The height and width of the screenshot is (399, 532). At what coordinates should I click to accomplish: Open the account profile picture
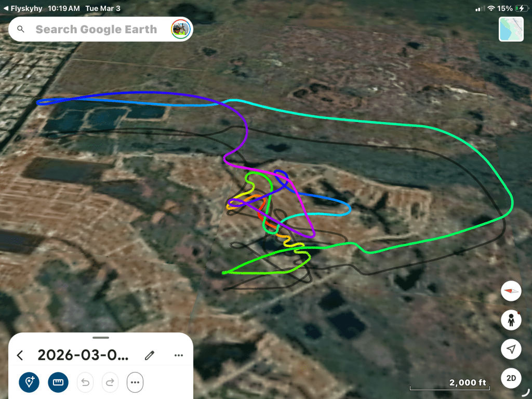tap(180, 29)
